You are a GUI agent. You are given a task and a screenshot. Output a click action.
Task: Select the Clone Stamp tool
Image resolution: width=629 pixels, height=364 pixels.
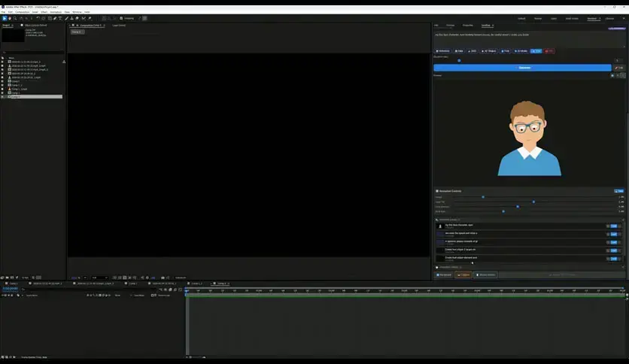(71, 18)
